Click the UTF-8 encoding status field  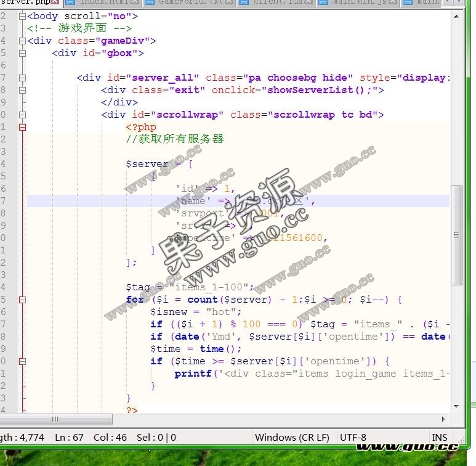pos(353,438)
